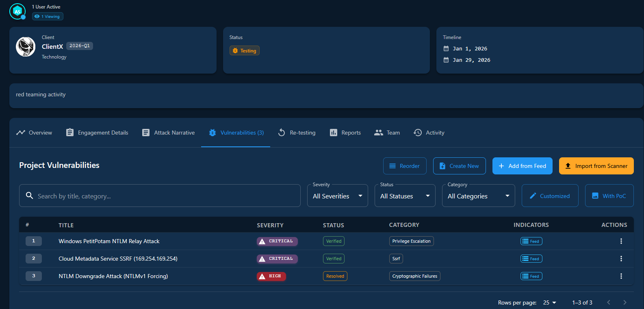Image resolution: width=644 pixels, height=309 pixels.
Task: Click the end date calendar icon
Action: [446, 60]
